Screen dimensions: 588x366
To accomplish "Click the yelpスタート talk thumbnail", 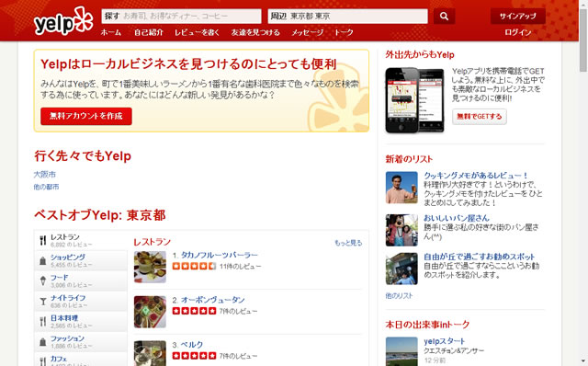I will [x=401, y=351].
